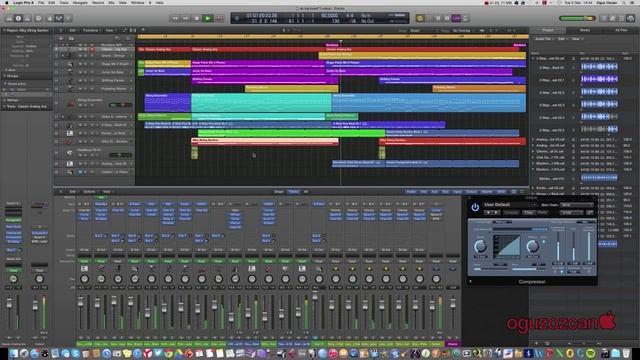Mute the Classic Analog Arp track
The height and width of the screenshot is (360, 640).
click(x=80, y=49)
